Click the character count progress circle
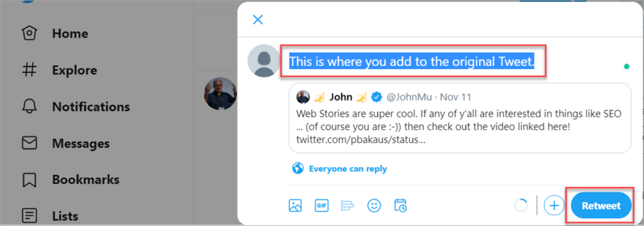The image size is (644, 226). tap(521, 205)
